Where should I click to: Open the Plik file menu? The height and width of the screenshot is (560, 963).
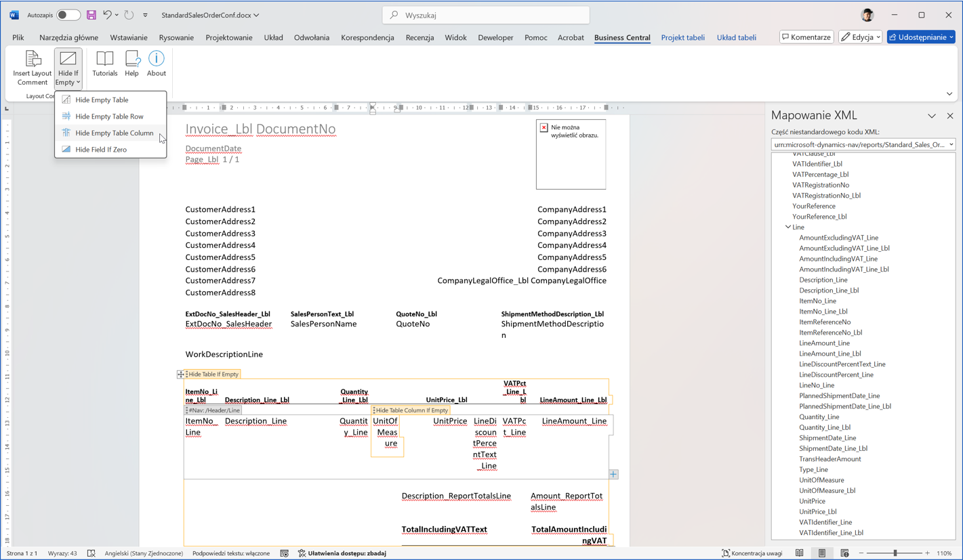click(x=18, y=37)
